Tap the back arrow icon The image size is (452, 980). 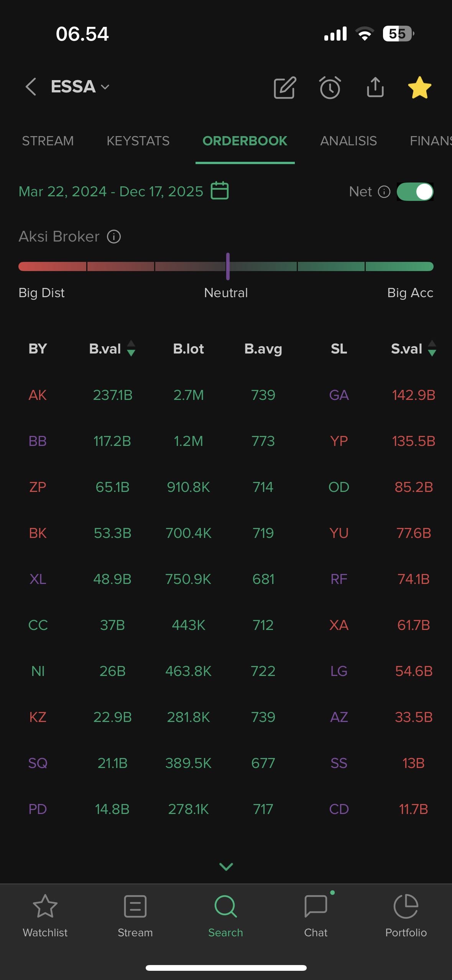[x=31, y=87]
